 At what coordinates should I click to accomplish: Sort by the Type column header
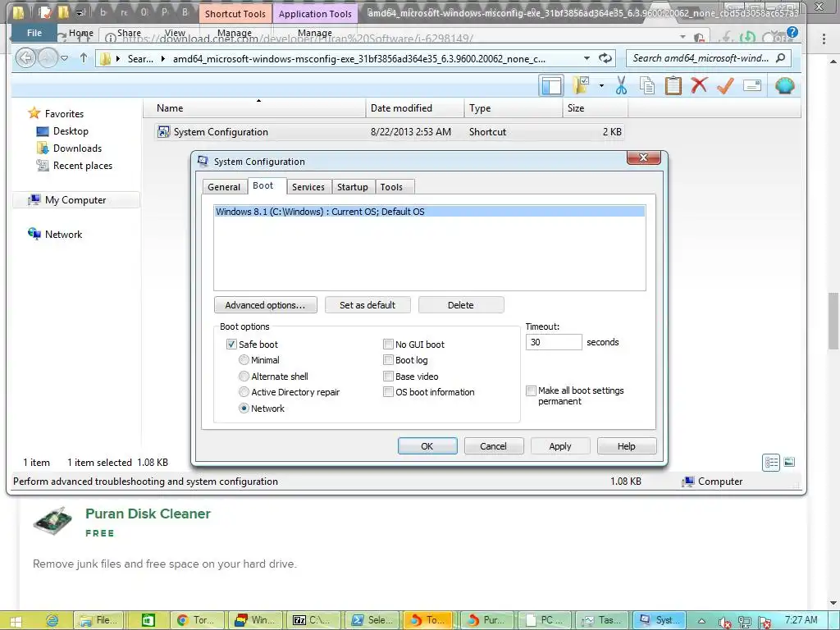[x=514, y=108]
